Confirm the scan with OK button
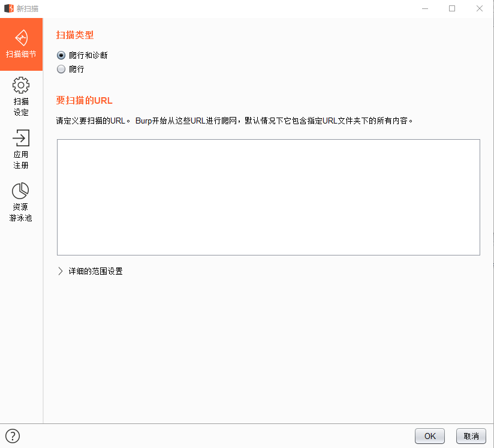This screenshot has width=494, height=448. [x=429, y=436]
